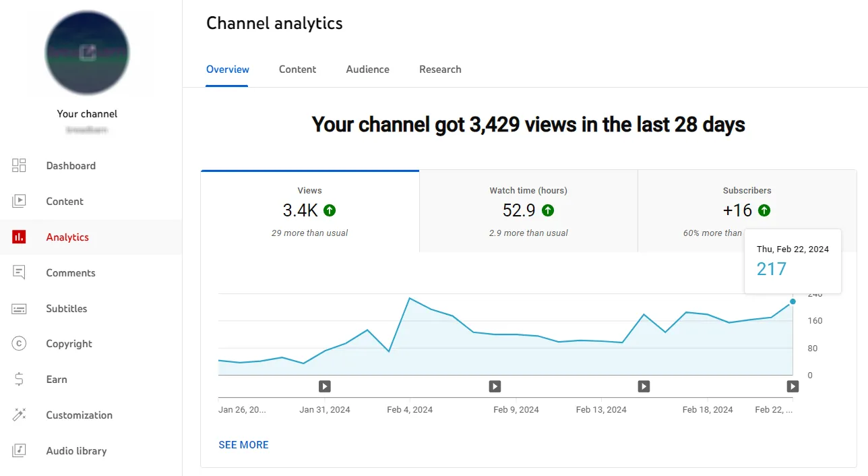This screenshot has height=476, width=868.
Task: Open the Dashboard icon in sidebar
Action: (x=19, y=165)
